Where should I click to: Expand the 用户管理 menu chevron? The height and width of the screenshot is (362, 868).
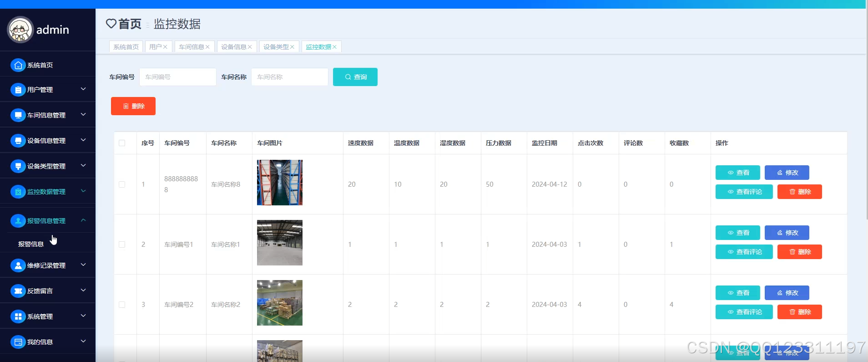[83, 89]
